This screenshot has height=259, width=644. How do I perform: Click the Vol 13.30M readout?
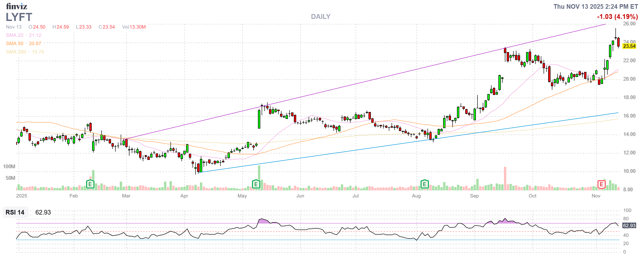click(134, 27)
